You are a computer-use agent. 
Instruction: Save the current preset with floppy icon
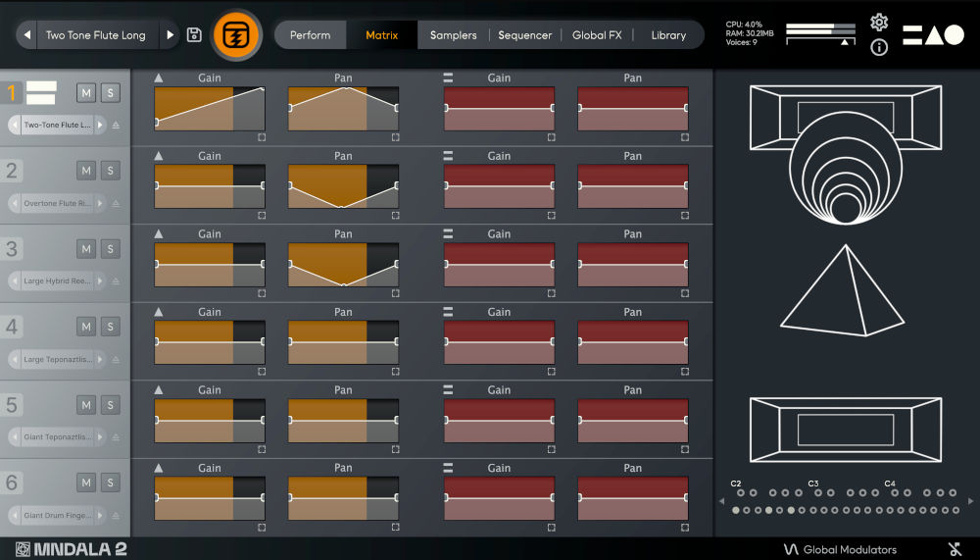[x=194, y=35]
